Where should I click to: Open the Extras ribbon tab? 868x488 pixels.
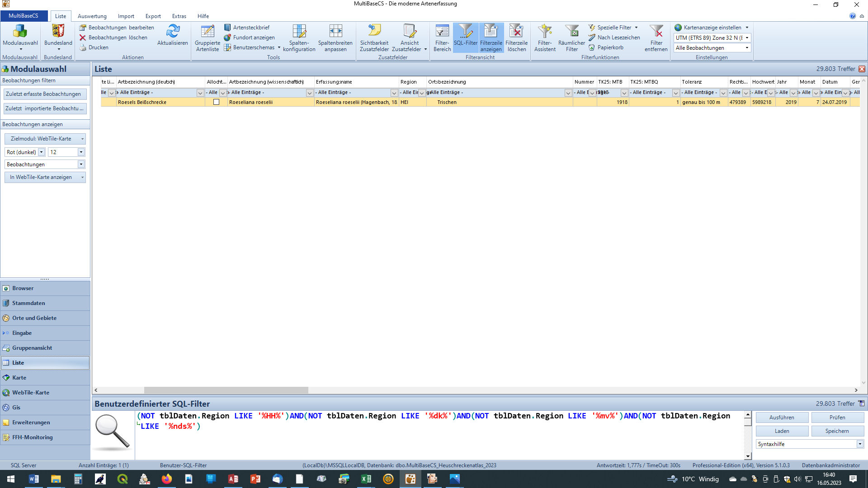pos(179,16)
